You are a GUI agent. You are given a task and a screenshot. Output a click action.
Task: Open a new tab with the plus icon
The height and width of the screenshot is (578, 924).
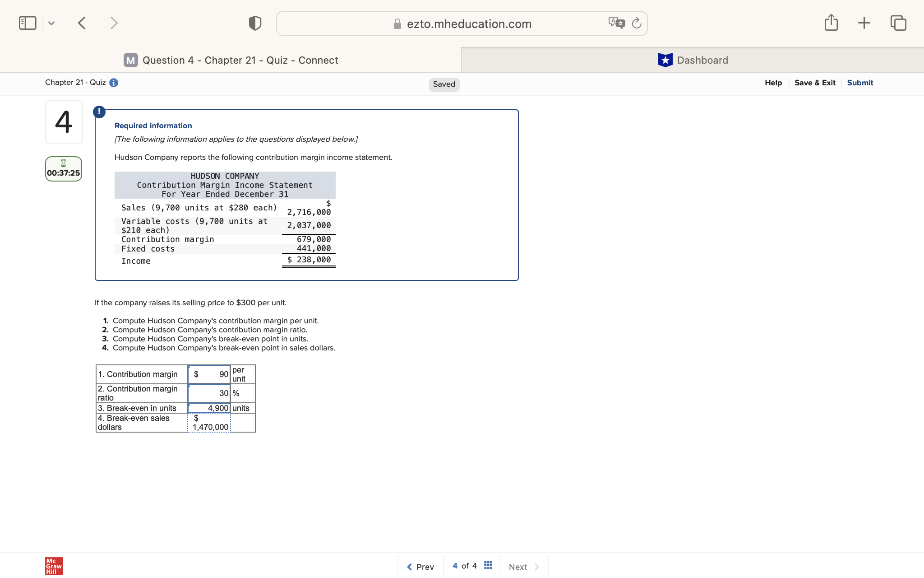(864, 23)
